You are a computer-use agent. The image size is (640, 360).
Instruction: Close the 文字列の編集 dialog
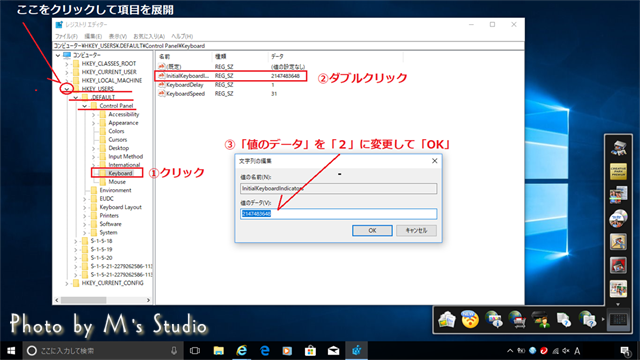435,161
